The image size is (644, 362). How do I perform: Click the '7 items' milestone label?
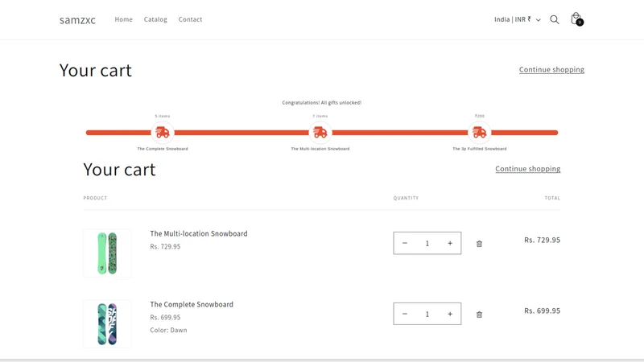(320, 116)
